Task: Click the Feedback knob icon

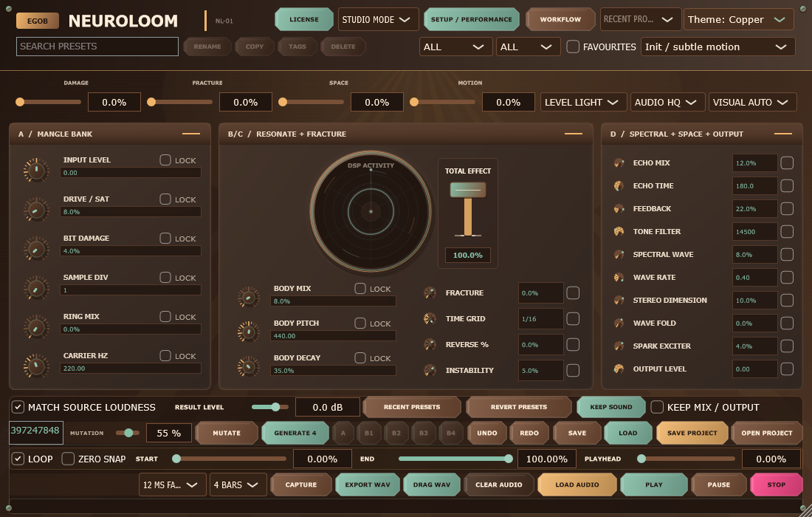Action: tap(619, 209)
